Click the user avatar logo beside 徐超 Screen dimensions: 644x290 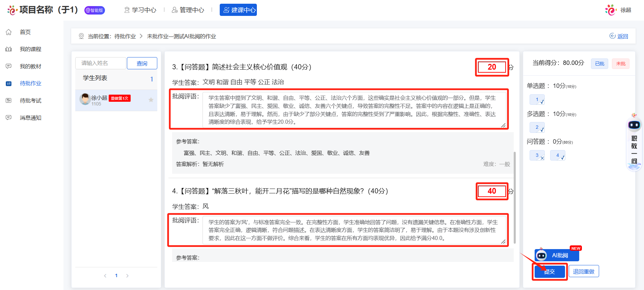611,10
